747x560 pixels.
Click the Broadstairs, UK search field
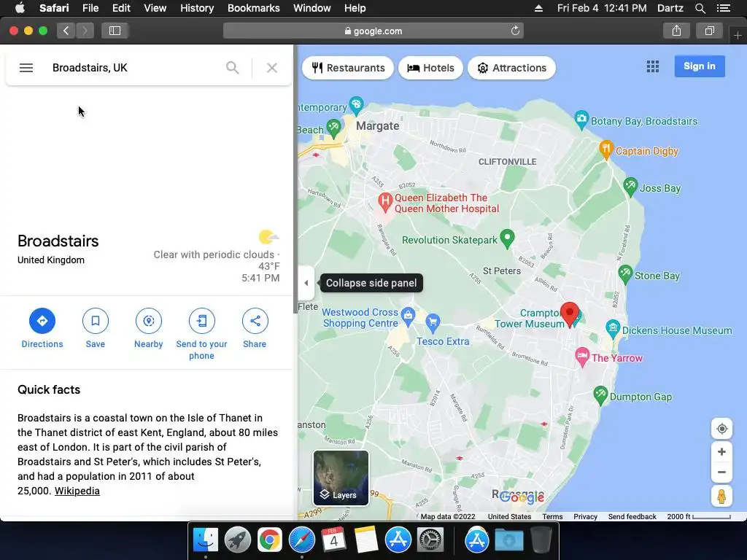click(133, 68)
